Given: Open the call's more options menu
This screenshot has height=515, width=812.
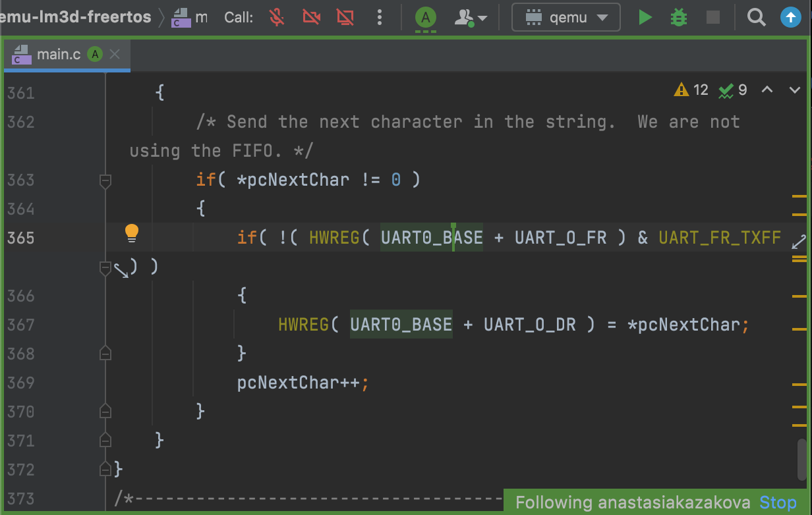Looking at the screenshot, I should tap(379, 17).
